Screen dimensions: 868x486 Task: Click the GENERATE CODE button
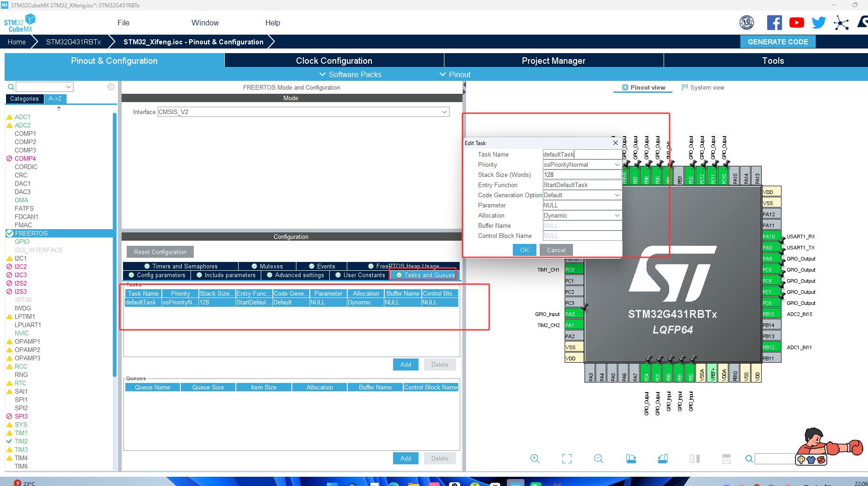pyautogui.click(x=778, y=42)
